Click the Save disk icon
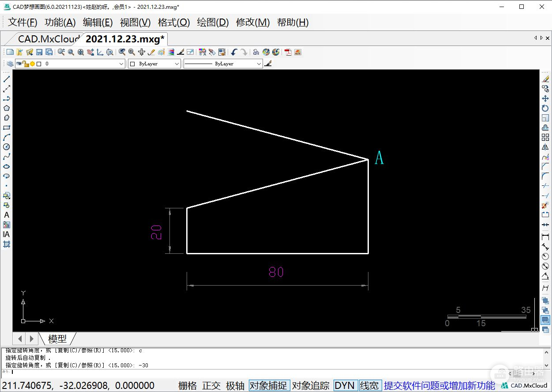This screenshot has height=392, width=552. coord(39,52)
